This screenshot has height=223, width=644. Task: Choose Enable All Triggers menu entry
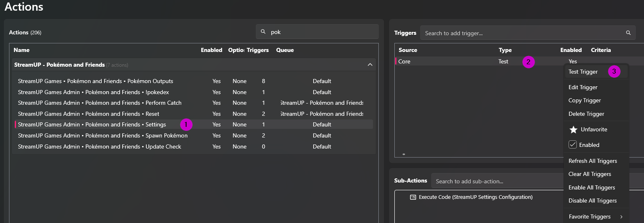coord(592,187)
